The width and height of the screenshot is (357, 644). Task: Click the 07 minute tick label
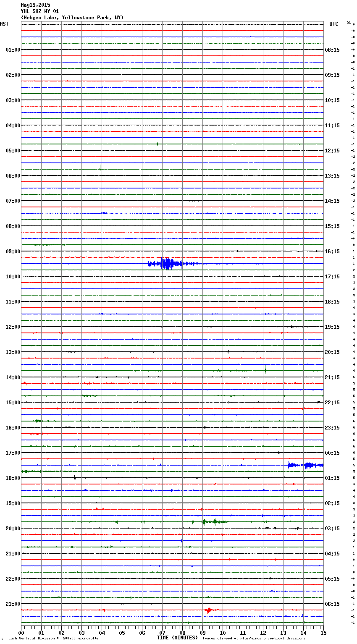(x=162, y=633)
